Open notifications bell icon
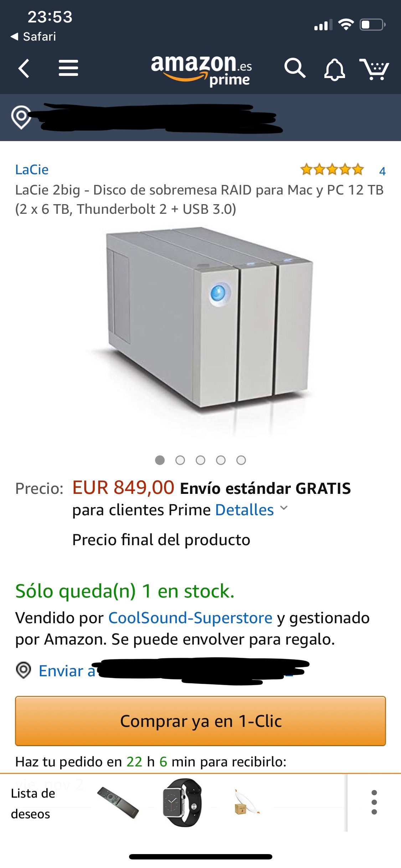The image size is (401, 868). pos(334,69)
